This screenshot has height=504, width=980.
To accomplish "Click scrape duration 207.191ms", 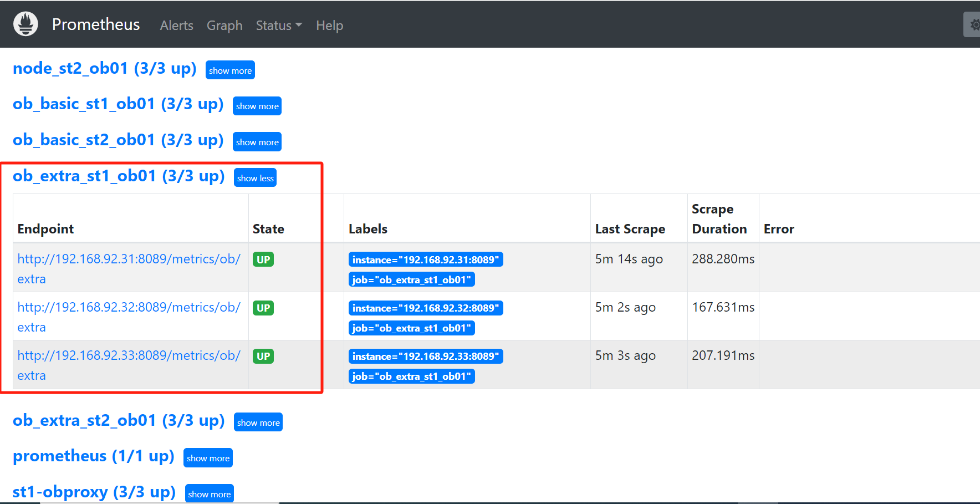I will click(x=723, y=355).
